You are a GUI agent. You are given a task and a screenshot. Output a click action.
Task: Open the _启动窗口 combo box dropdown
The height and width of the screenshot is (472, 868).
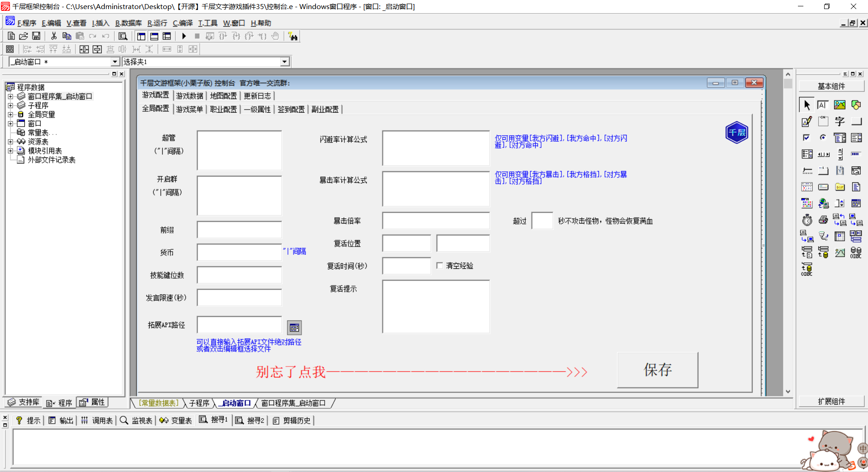pos(115,62)
